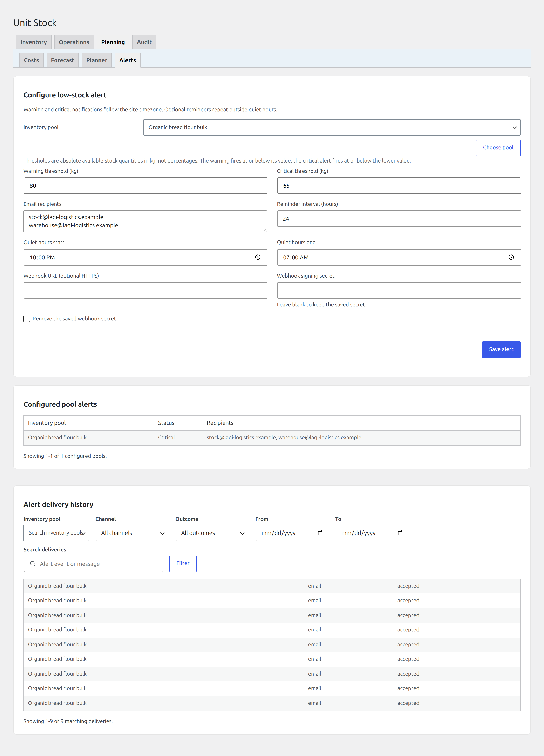Click the magnifier icon in Search deliveries
Screen dimensions: 544x756
(x=33, y=564)
